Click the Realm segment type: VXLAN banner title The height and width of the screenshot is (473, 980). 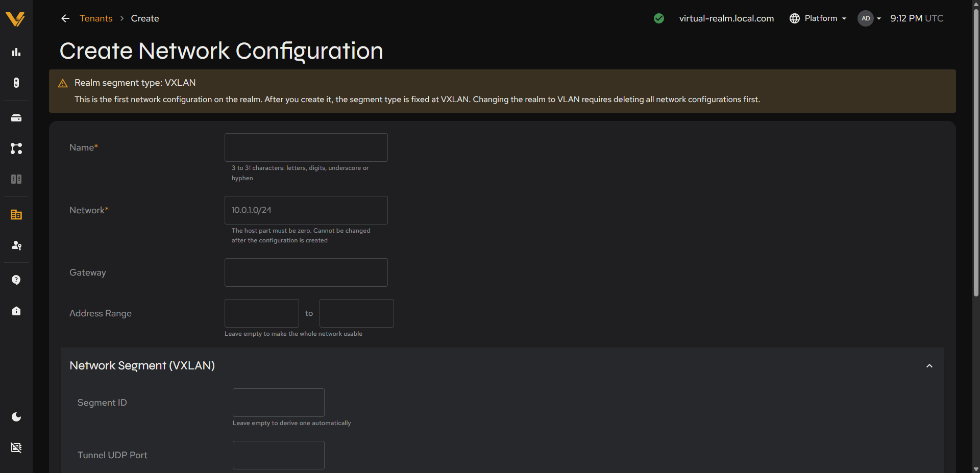click(135, 83)
